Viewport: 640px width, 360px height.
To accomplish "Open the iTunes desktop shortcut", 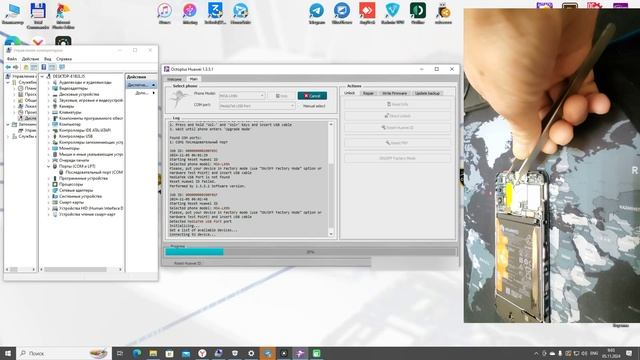I will pyautogui.click(x=164, y=13).
